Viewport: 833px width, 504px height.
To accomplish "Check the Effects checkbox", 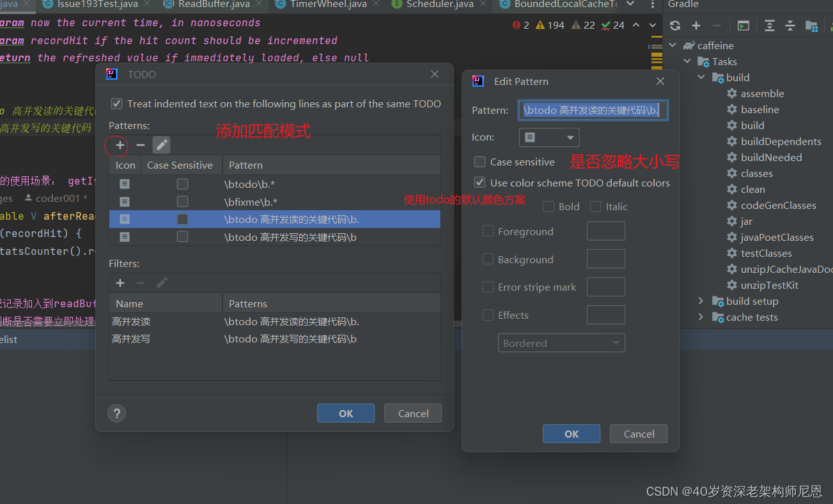I will click(488, 315).
